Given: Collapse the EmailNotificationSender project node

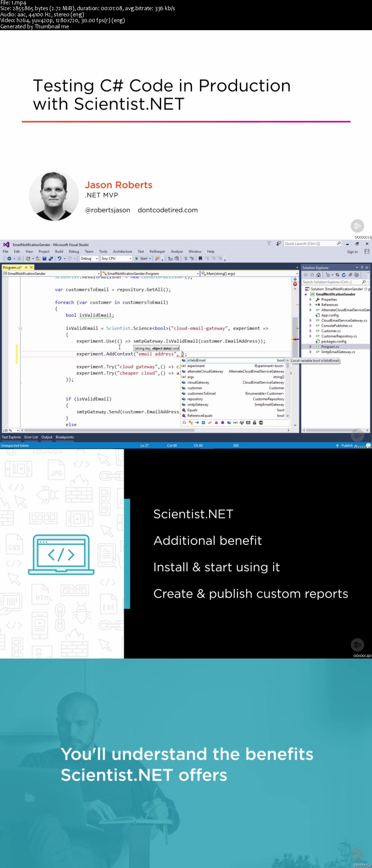Looking at the screenshot, I should (306, 295).
